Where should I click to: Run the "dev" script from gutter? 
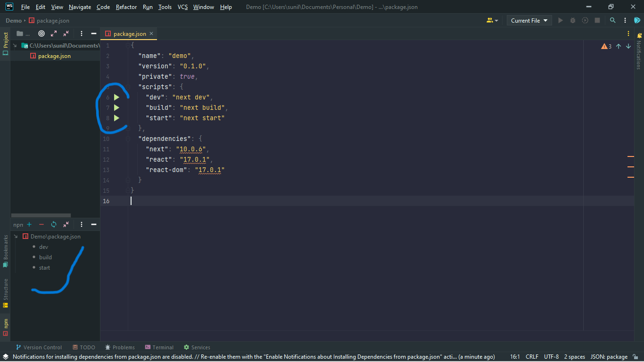click(116, 97)
